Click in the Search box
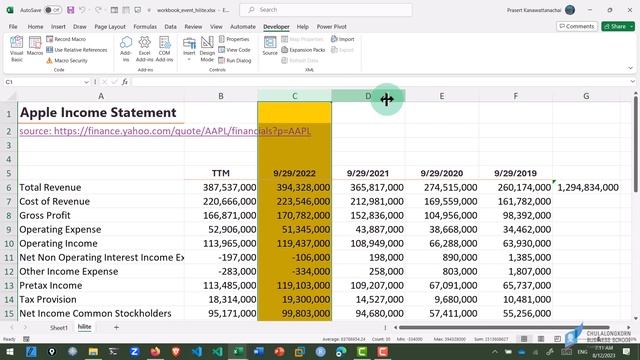Image resolution: width=640 pixels, height=360 pixels. 326,10
